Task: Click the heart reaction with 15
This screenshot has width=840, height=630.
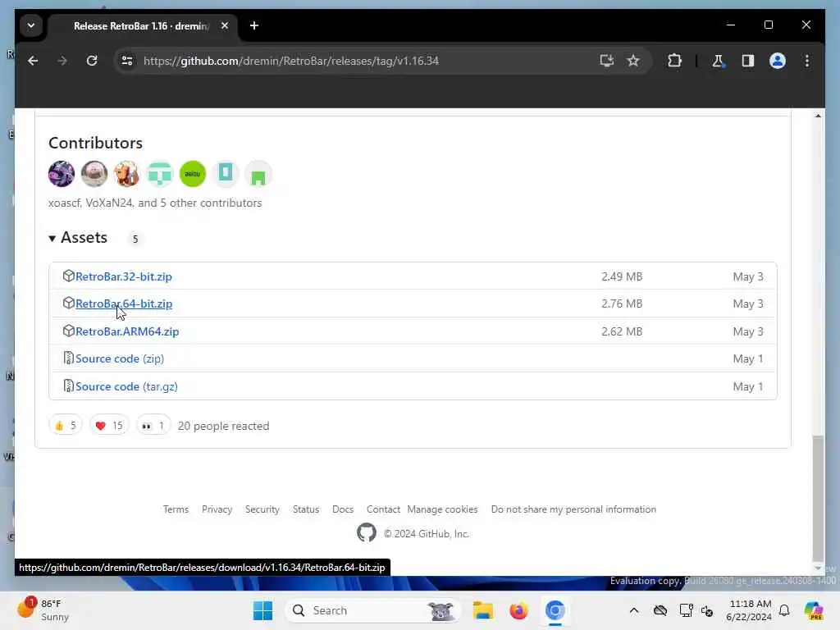Action: (109, 426)
